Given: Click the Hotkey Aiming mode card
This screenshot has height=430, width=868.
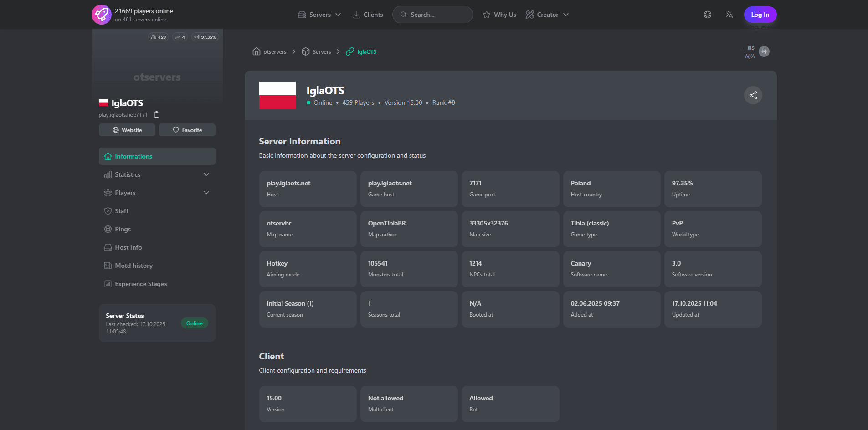Looking at the screenshot, I should pyautogui.click(x=308, y=269).
